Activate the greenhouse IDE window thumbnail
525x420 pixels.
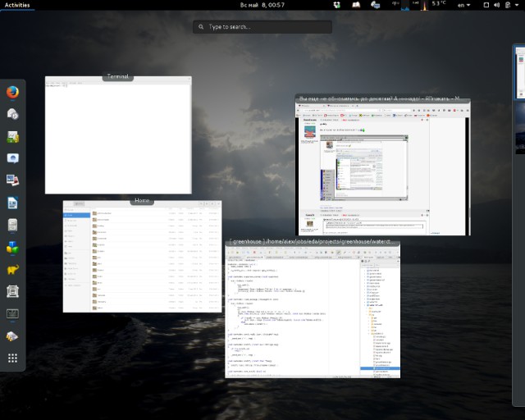[x=313, y=312]
